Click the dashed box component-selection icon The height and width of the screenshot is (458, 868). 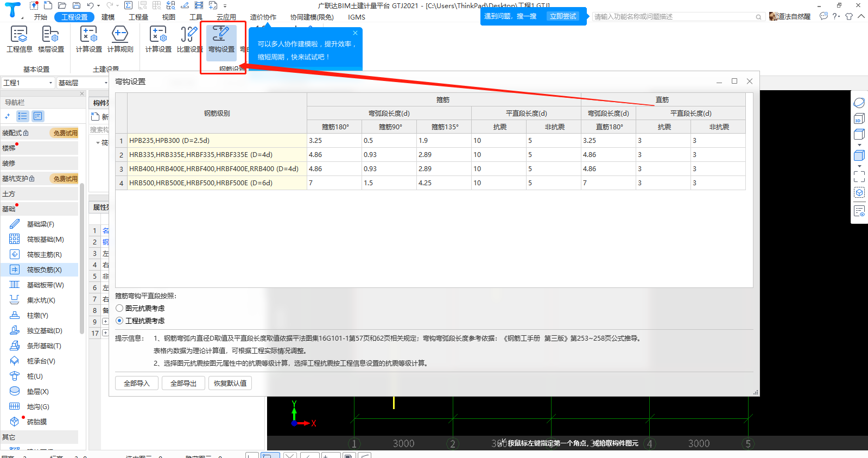pyautogui.click(x=859, y=192)
